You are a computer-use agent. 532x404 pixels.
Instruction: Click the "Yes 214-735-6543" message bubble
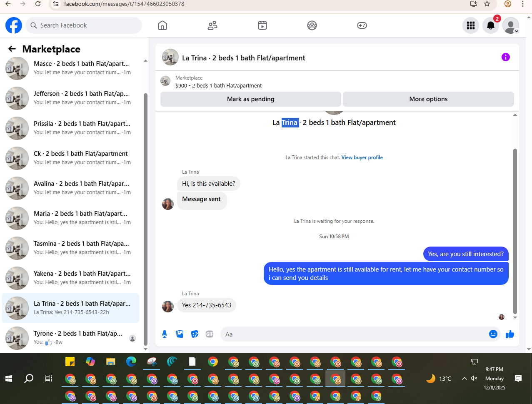pos(207,305)
